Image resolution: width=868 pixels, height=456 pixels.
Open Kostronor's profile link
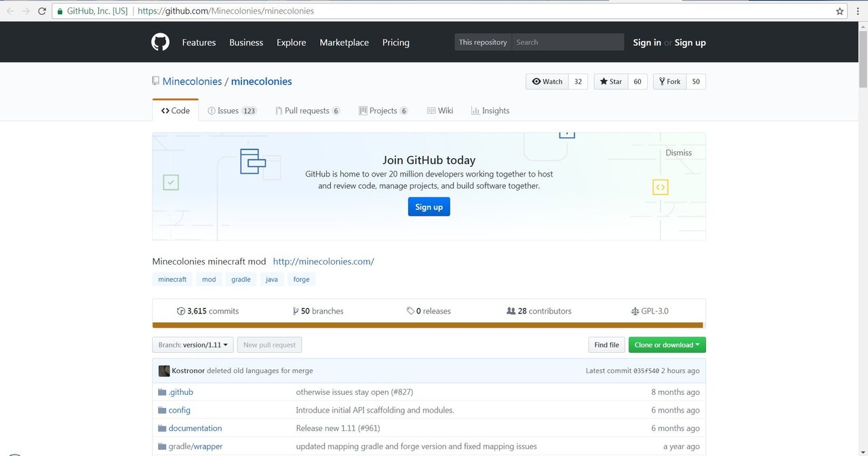[x=189, y=371]
